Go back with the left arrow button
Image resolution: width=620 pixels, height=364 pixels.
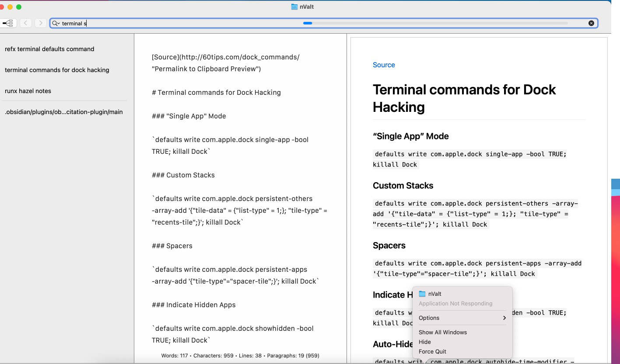click(26, 23)
